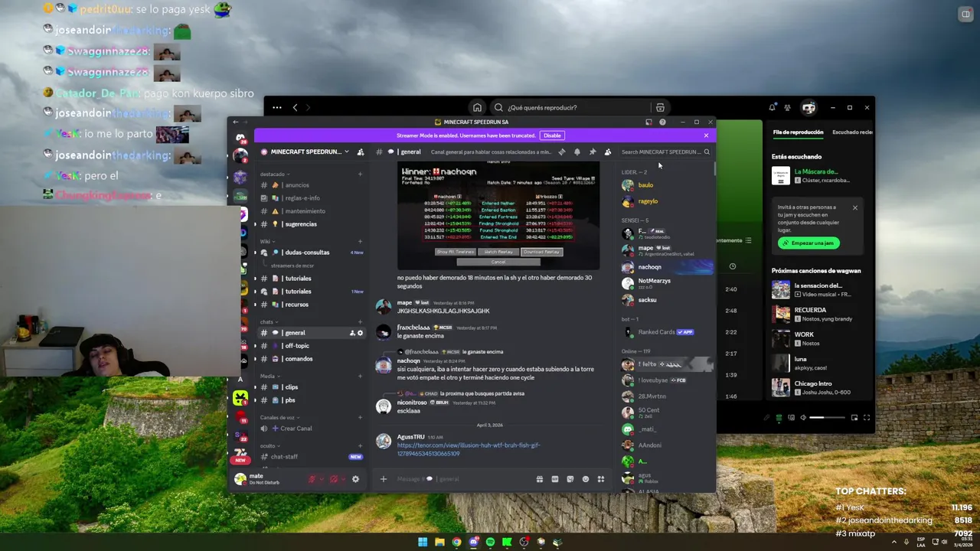Enter Spotify fullscreen mode
The image size is (980, 551).
click(x=867, y=418)
